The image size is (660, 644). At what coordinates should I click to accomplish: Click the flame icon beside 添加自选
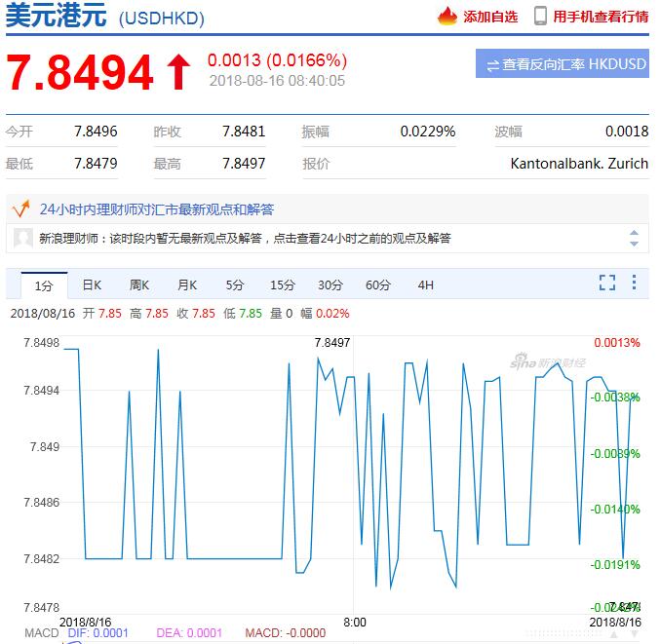tap(447, 16)
